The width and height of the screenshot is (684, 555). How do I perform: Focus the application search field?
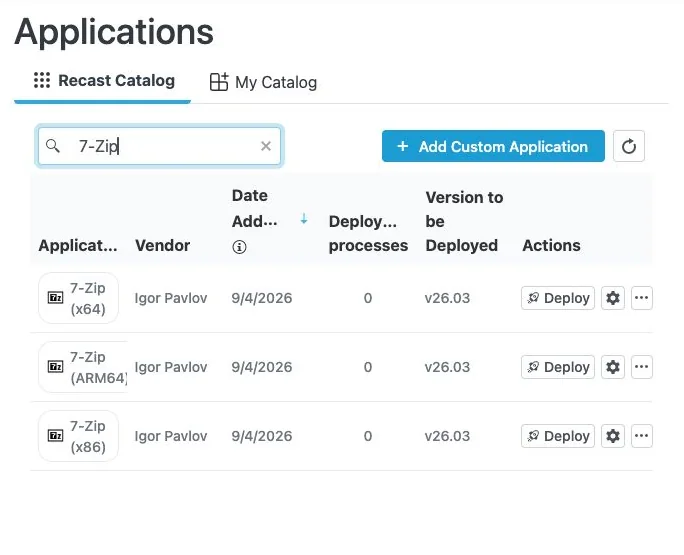(159, 146)
